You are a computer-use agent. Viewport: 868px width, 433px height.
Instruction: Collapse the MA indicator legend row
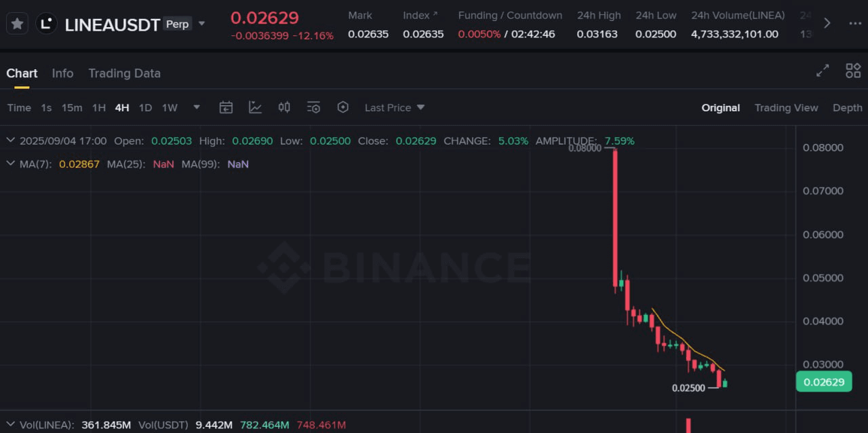[x=10, y=164]
